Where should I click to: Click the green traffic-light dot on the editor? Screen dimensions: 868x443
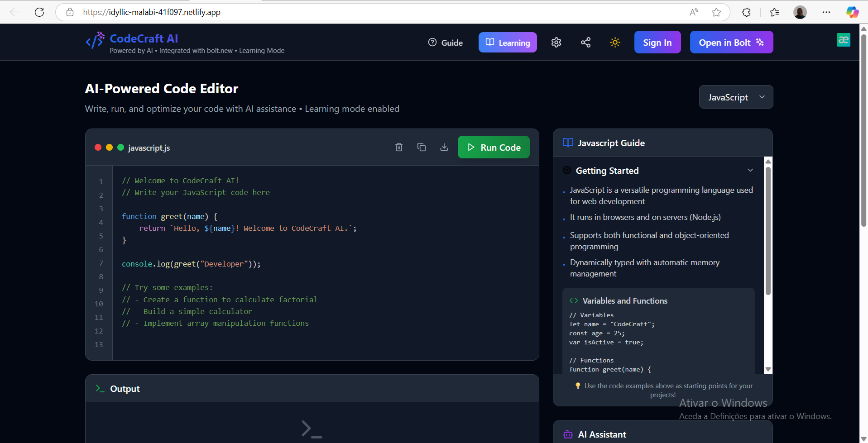point(121,147)
